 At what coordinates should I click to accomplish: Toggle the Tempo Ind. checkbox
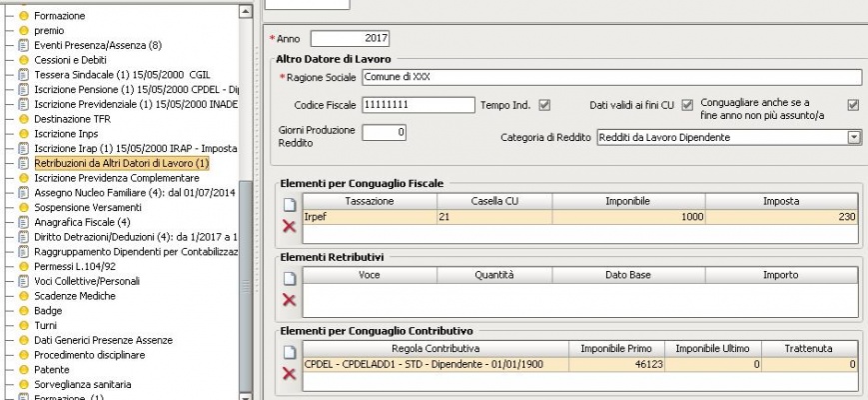pyautogui.click(x=544, y=105)
